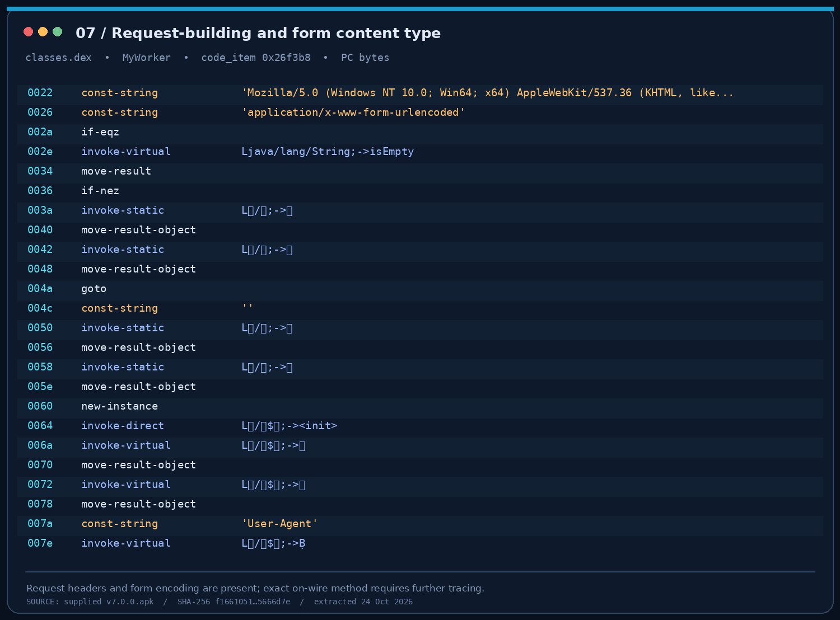This screenshot has width=840, height=620.
Task: Click the address '0026'
Action: point(40,112)
